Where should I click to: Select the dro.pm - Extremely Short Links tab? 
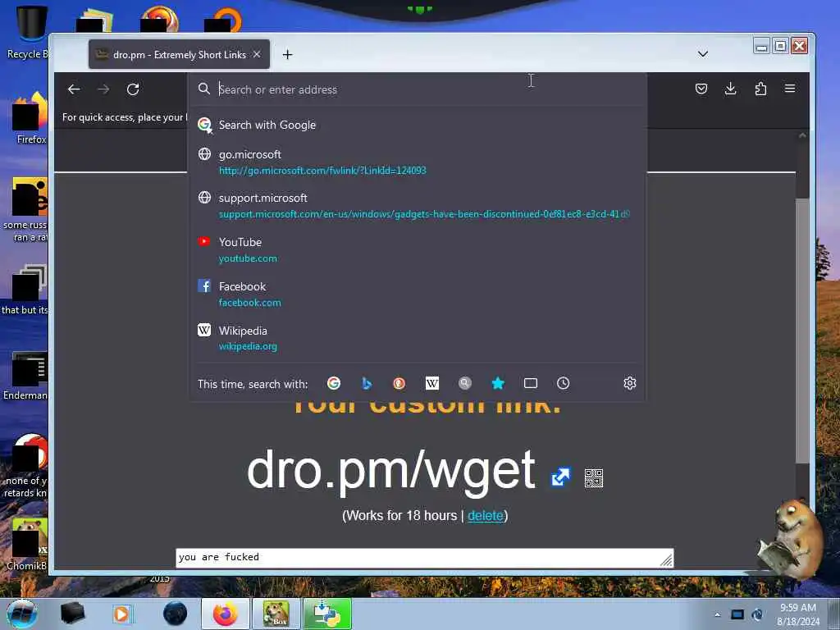tap(179, 54)
